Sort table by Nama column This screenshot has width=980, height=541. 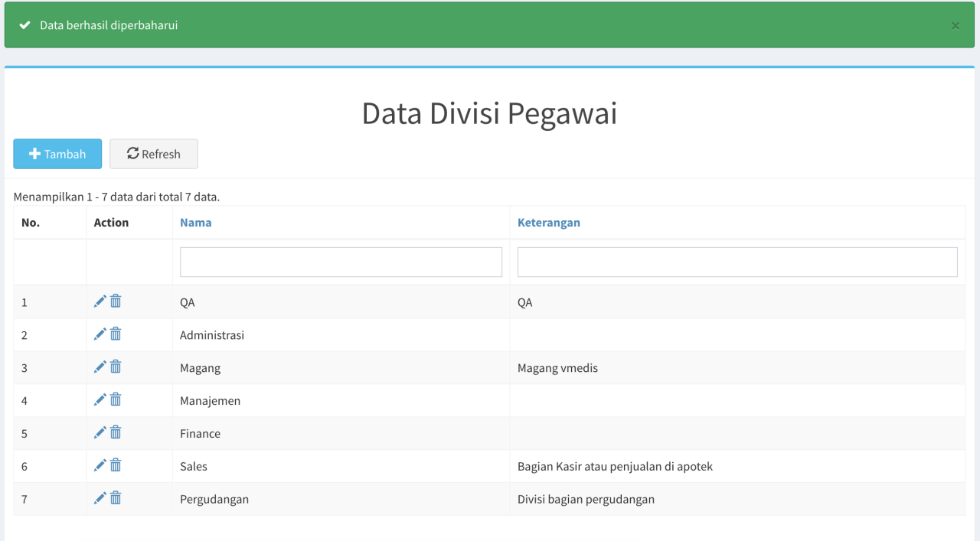click(x=196, y=223)
